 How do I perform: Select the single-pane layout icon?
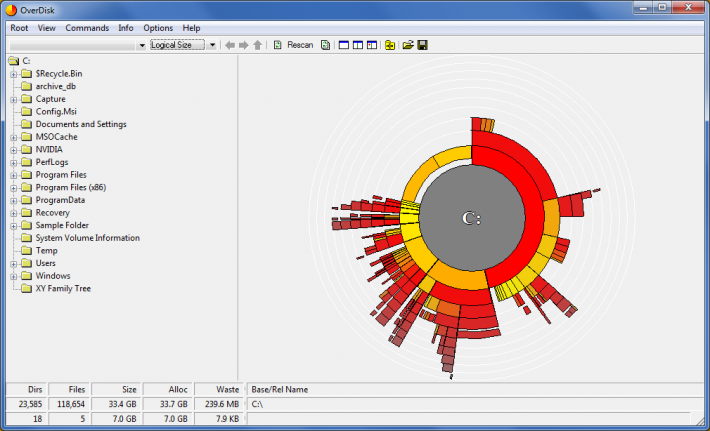(x=344, y=45)
